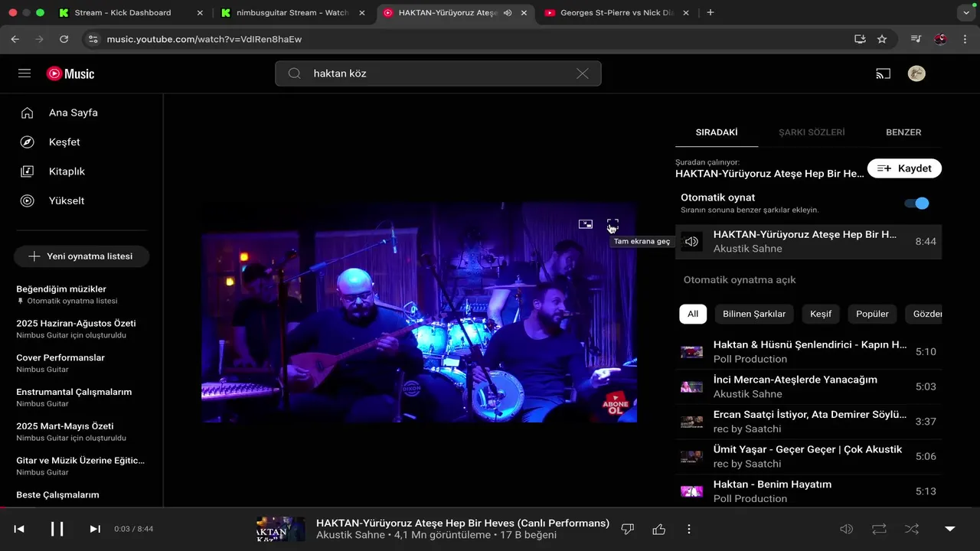Mute the tab via speaker icon

coord(508,13)
